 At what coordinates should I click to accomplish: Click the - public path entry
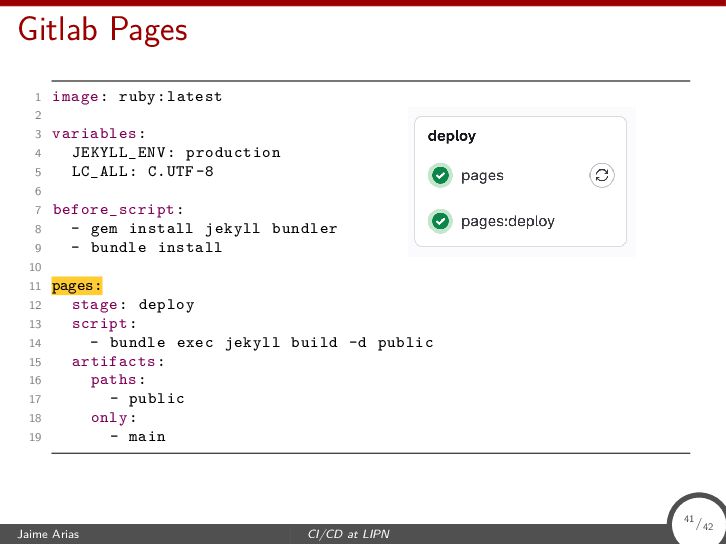[147, 399]
